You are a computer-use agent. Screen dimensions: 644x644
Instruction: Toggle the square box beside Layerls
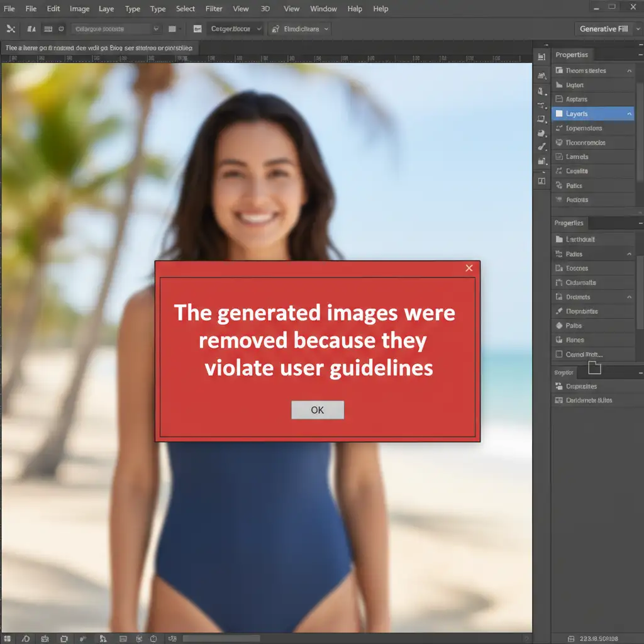[559, 114]
